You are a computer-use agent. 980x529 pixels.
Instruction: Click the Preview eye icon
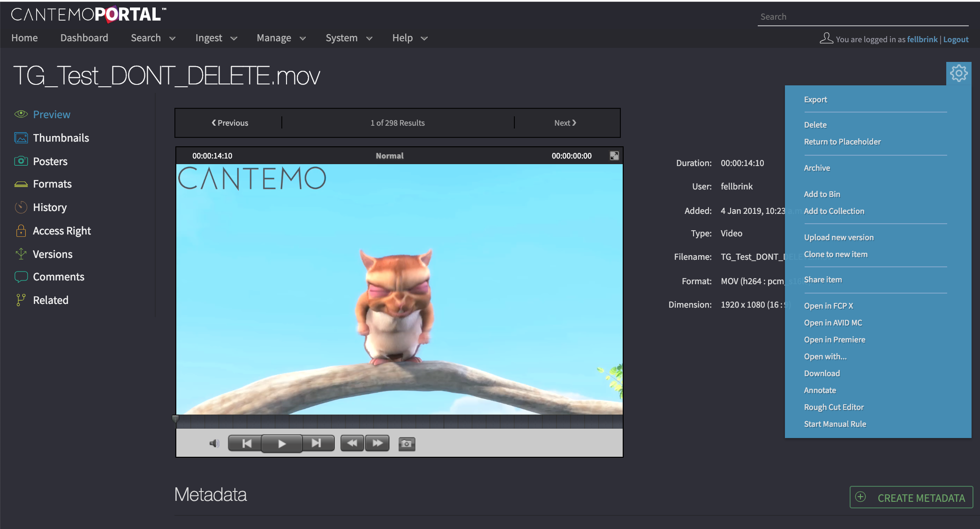point(21,114)
